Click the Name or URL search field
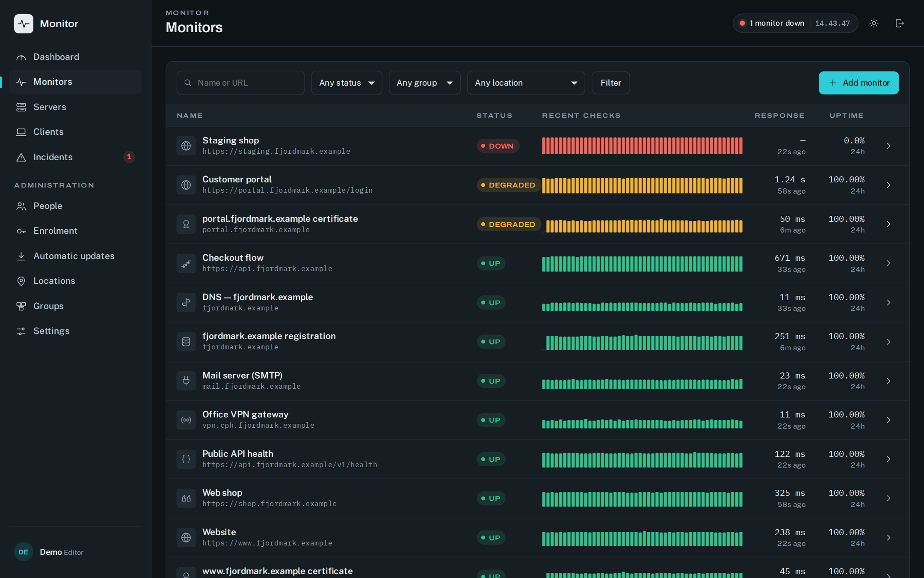 (x=240, y=83)
